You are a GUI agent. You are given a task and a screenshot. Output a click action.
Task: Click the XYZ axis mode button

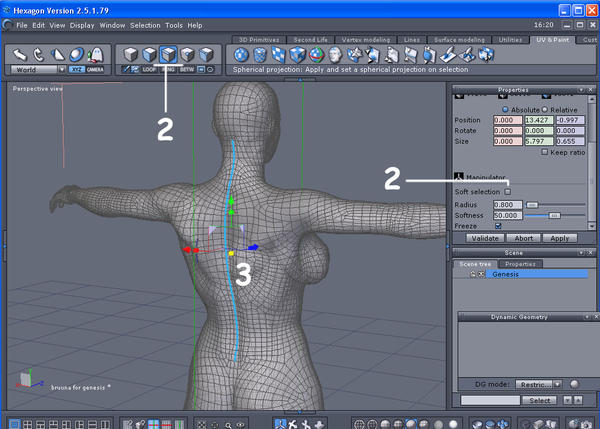76,70
